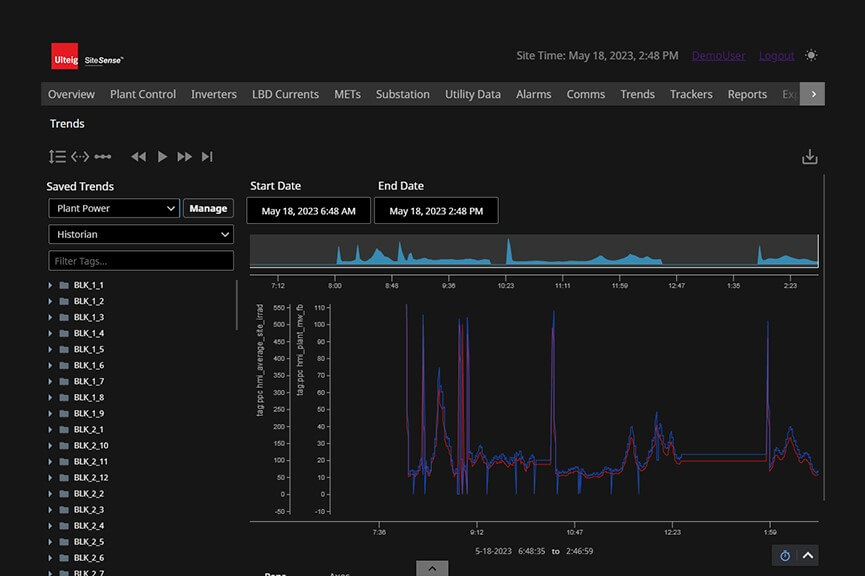The image size is (865, 576).
Task: Open the Inverters tab
Action: pos(213,94)
